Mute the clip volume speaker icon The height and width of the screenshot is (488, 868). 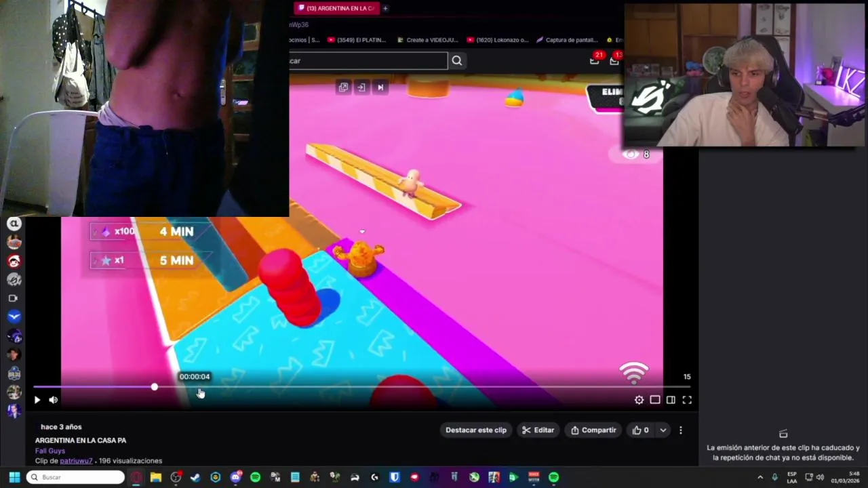tap(53, 400)
